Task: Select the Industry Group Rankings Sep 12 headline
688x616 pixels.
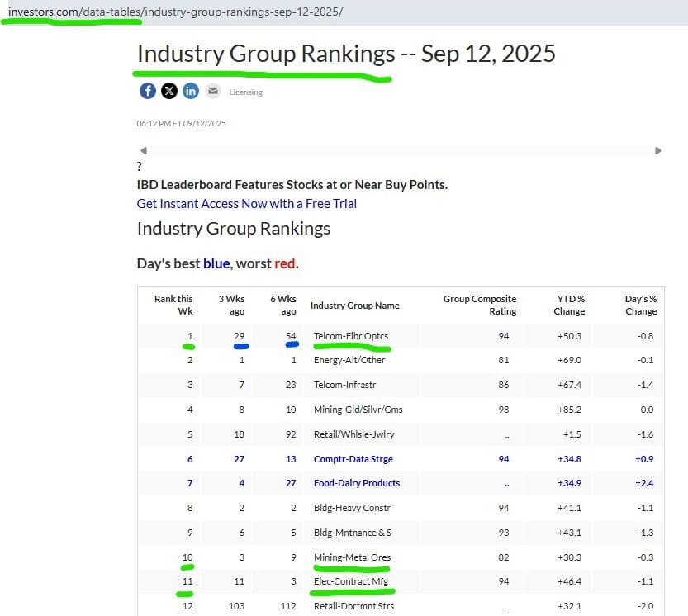Action: 346,54
